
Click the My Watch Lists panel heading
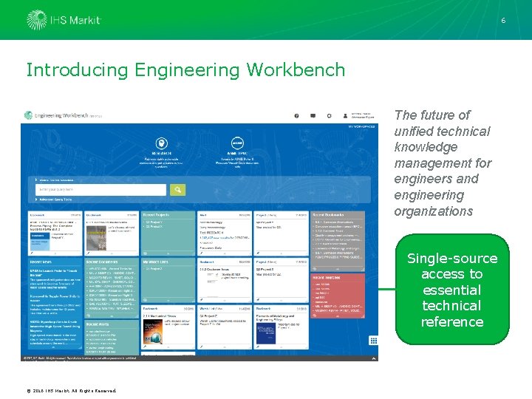click(155, 262)
